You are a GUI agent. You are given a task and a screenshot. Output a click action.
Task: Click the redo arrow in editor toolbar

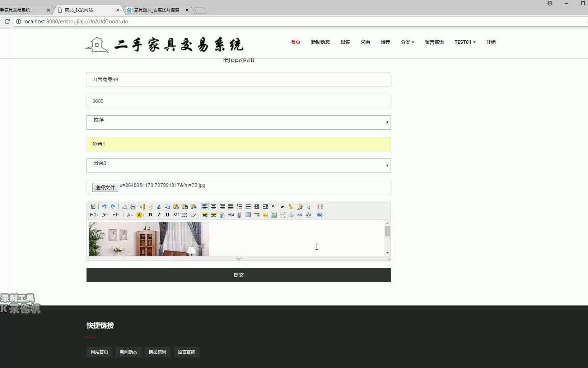(x=113, y=207)
